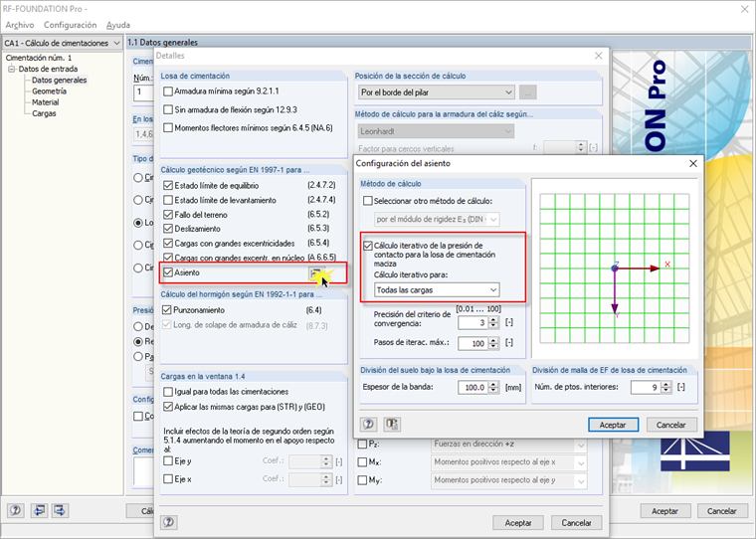Click the ellipsis button beside Por el borde del pilar
Image resolution: width=756 pixels, height=539 pixels.
coord(528,92)
